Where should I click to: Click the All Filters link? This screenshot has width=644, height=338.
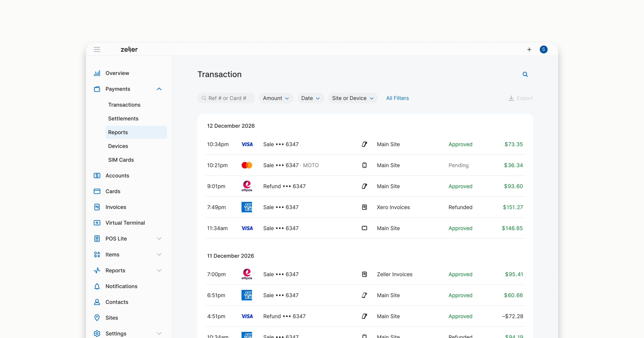pyautogui.click(x=397, y=98)
